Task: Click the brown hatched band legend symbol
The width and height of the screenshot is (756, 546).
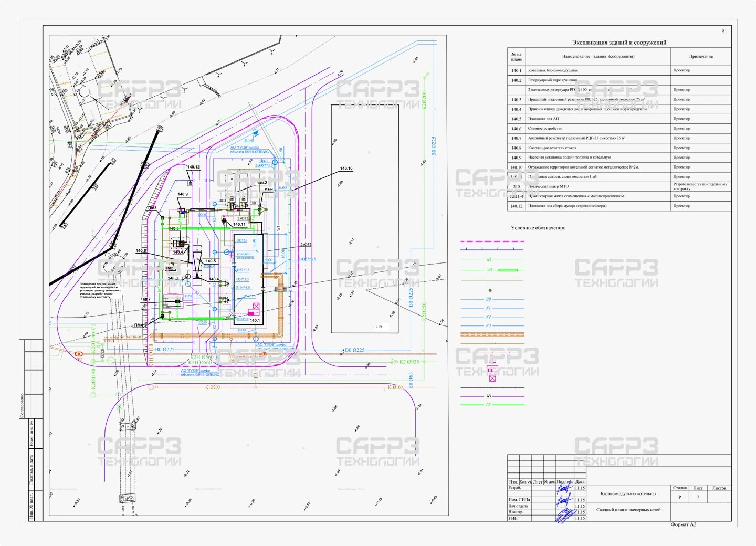Action: (492, 334)
